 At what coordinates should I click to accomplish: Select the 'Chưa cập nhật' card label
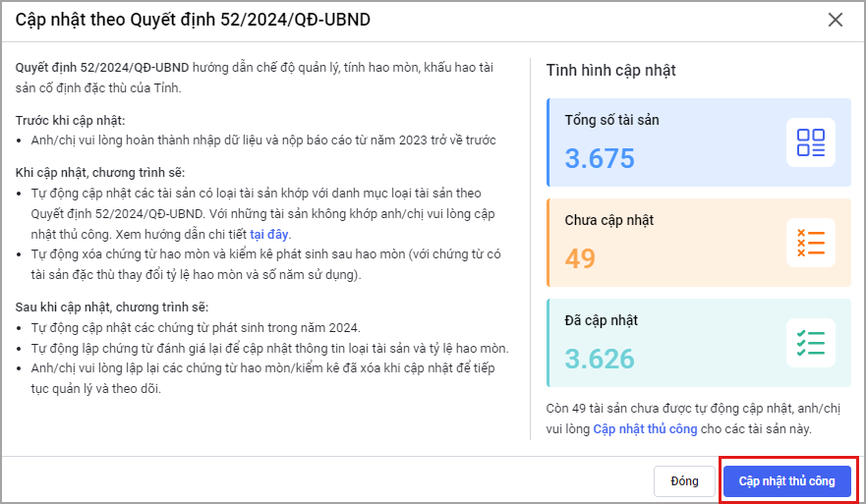tap(608, 220)
